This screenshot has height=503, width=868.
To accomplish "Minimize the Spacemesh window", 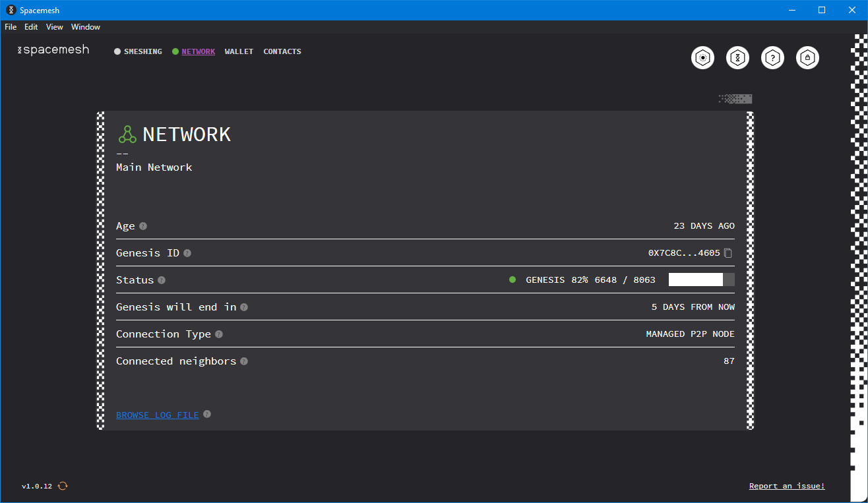I will click(x=792, y=10).
